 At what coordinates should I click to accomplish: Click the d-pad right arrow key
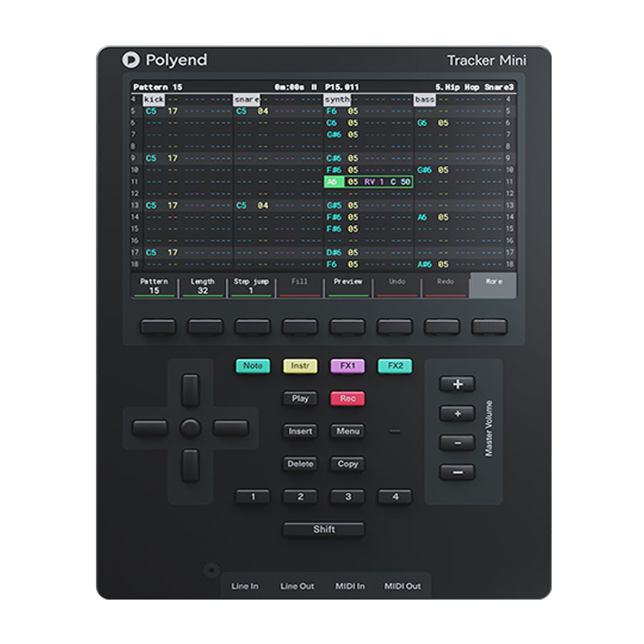pyautogui.click(x=231, y=428)
